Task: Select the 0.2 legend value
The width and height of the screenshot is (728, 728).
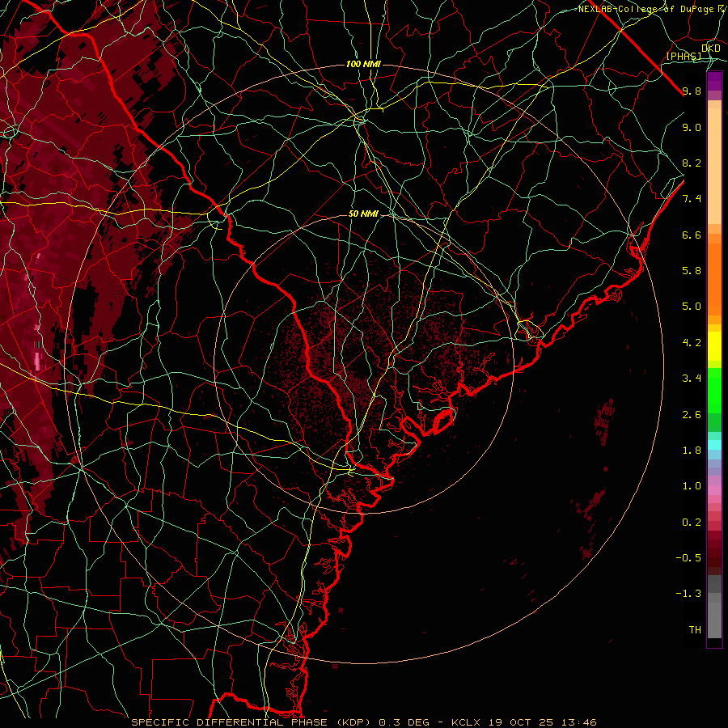Action: point(692,523)
